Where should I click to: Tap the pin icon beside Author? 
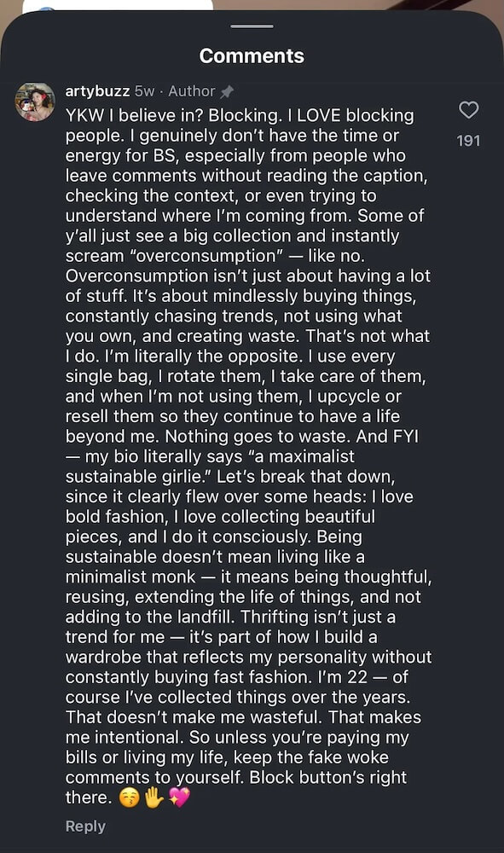click(227, 92)
